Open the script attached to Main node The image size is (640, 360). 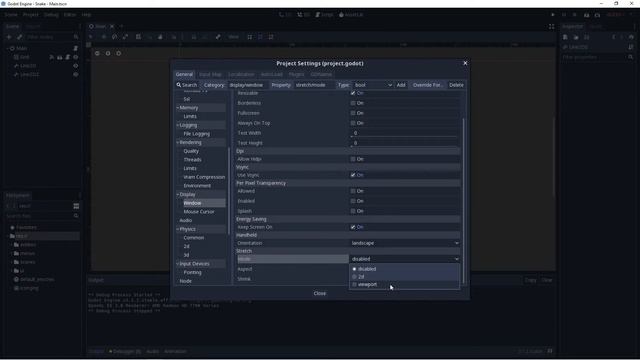pyautogui.click(x=76, y=48)
